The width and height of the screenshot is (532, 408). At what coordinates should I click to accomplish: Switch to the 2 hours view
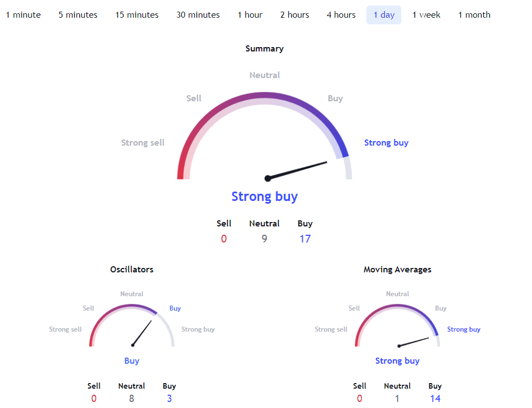click(x=295, y=15)
